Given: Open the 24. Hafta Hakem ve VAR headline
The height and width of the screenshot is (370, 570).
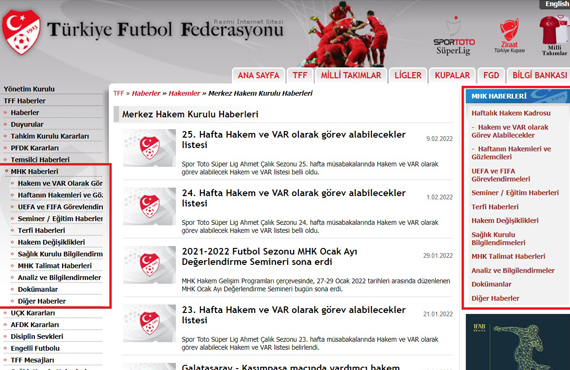Looking at the screenshot, I should 293,198.
